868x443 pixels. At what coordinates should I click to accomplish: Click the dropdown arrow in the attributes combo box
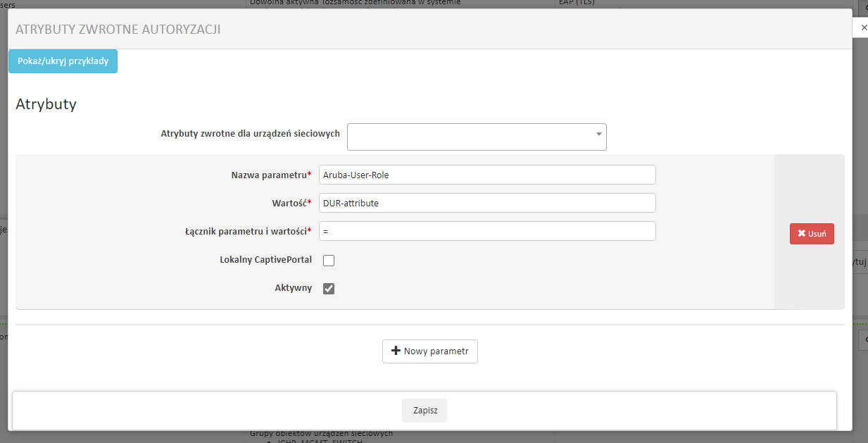(x=598, y=134)
